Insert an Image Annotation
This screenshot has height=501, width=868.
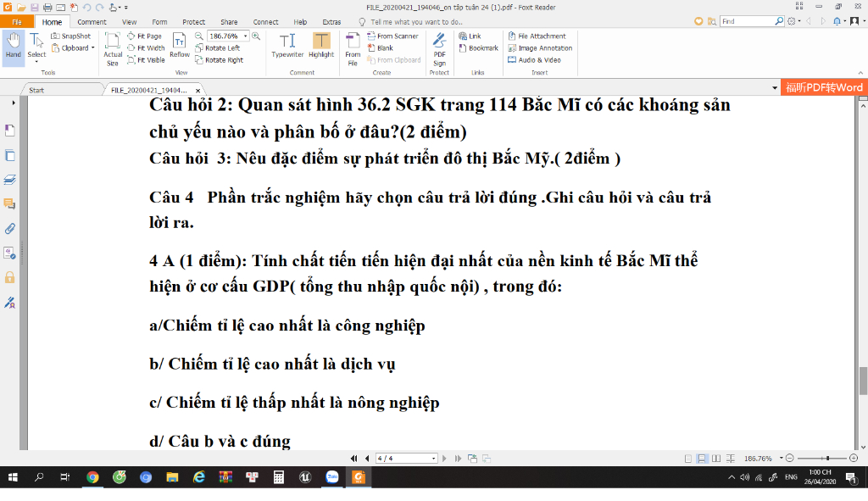pos(540,48)
